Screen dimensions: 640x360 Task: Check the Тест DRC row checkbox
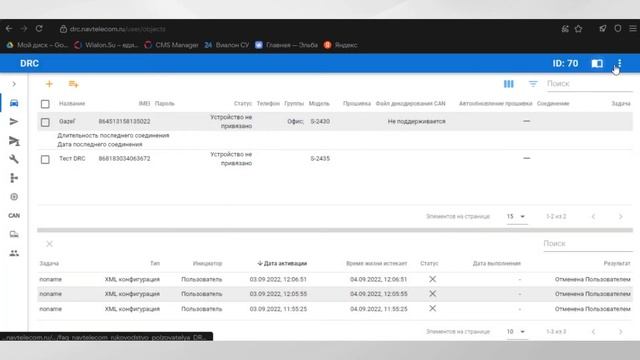(45, 159)
